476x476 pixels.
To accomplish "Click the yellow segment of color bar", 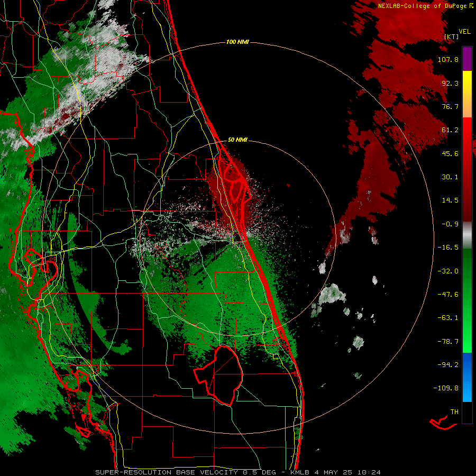I will coord(467,81).
